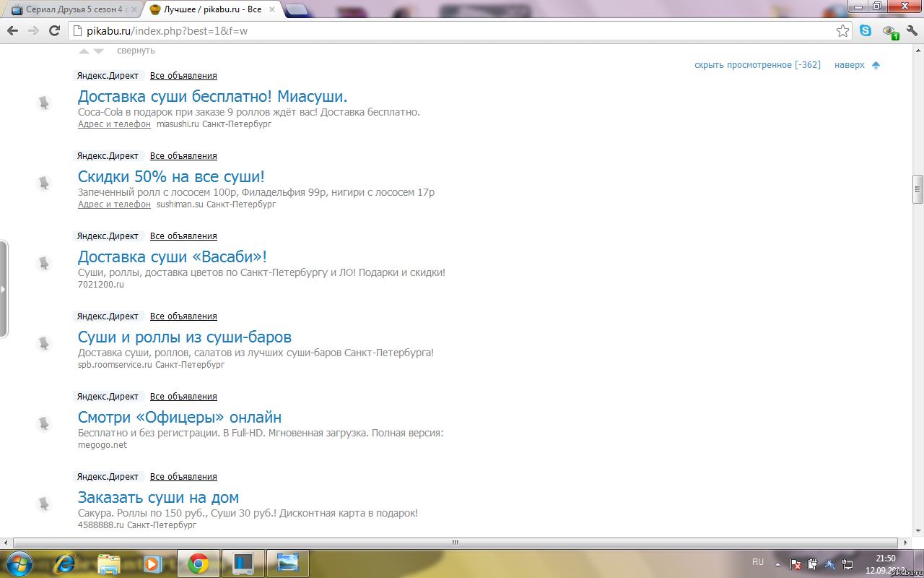Screen dimensions: 924x578
Task: Toggle the pin beside 'Скидки 50% на все суши!'
Action: (x=44, y=183)
